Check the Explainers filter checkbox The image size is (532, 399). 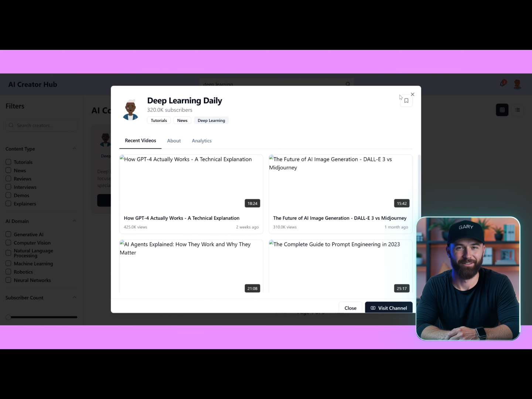[x=8, y=204]
